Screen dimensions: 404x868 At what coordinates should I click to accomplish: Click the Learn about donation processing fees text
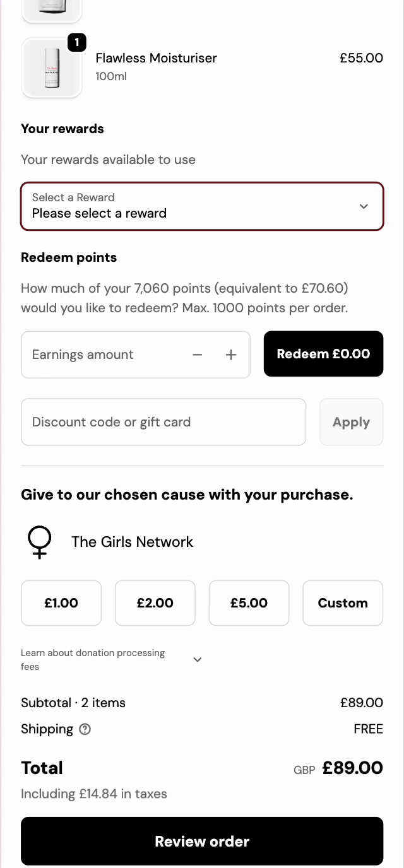point(93,660)
